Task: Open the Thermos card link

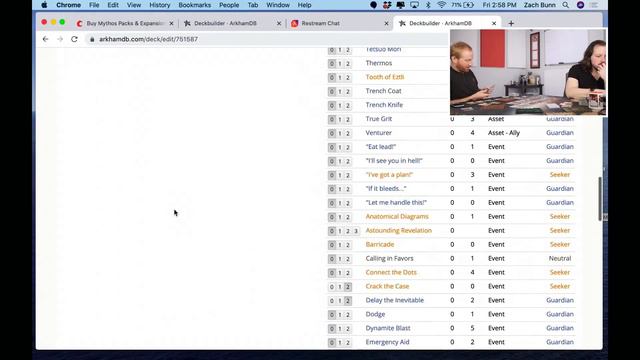Action: point(379,63)
